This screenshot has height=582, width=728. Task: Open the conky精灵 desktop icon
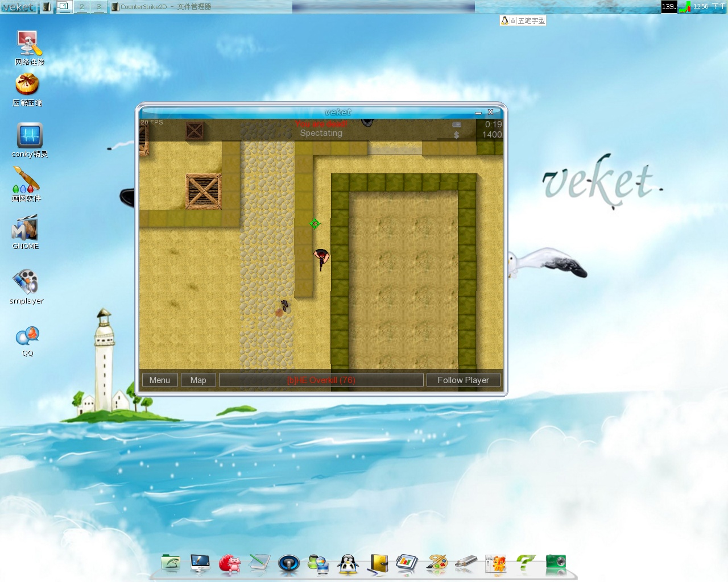[30, 140]
